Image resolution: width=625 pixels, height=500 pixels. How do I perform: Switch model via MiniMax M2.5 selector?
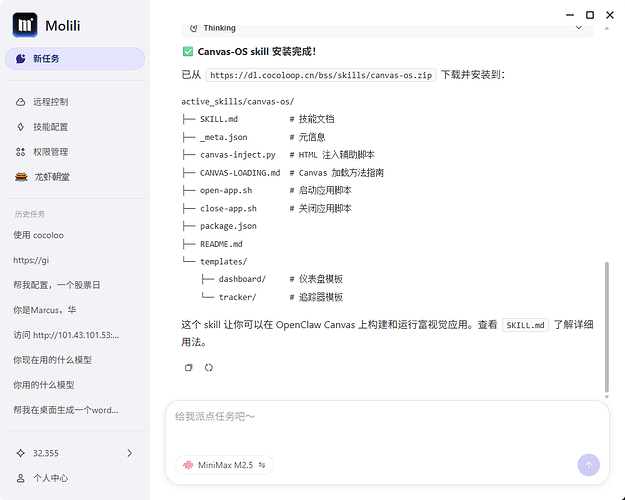pyautogui.click(x=224, y=465)
